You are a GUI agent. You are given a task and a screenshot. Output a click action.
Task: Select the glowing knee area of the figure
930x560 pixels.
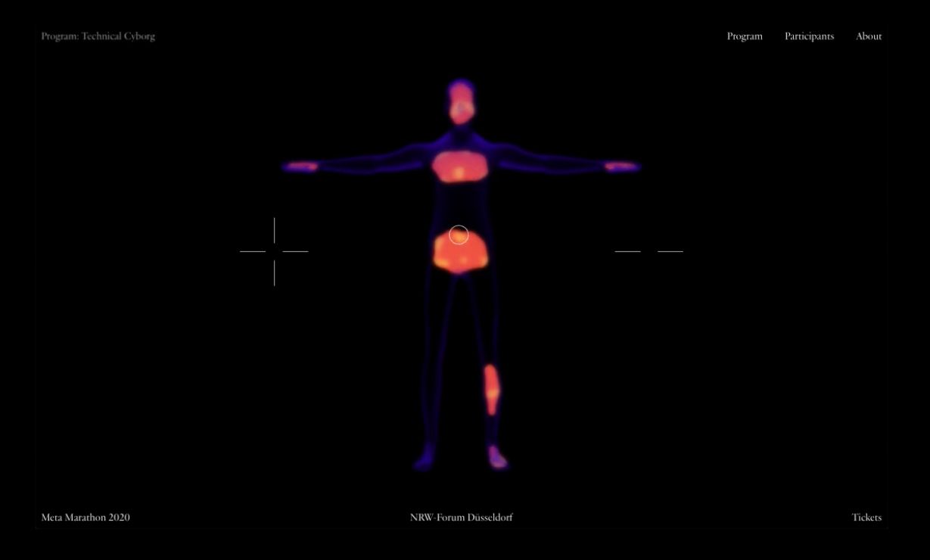click(x=492, y=390)
